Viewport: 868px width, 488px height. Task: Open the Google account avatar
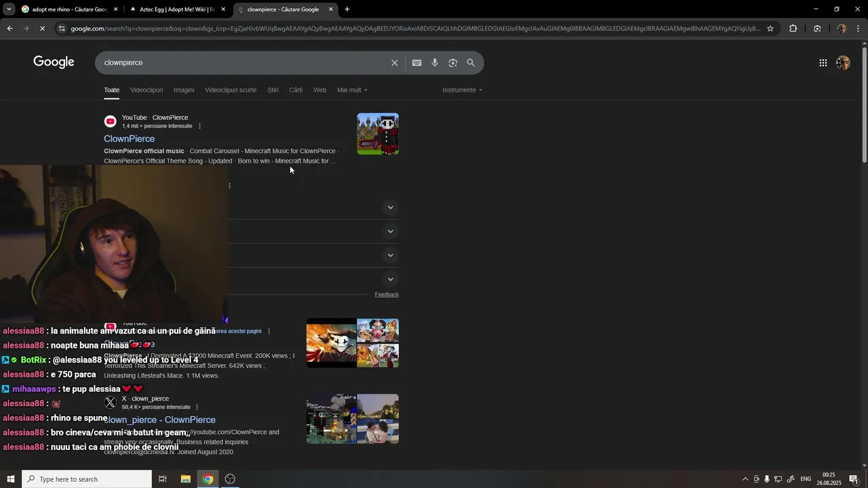click(843, 63)
